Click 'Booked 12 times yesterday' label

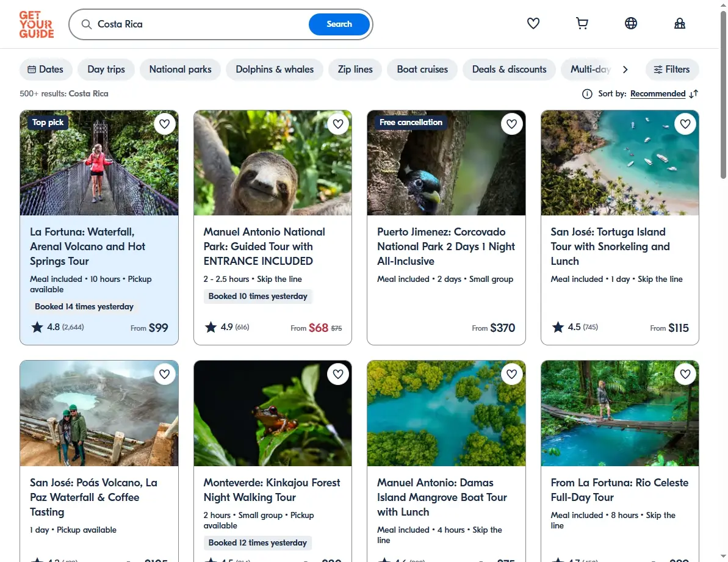258,542
